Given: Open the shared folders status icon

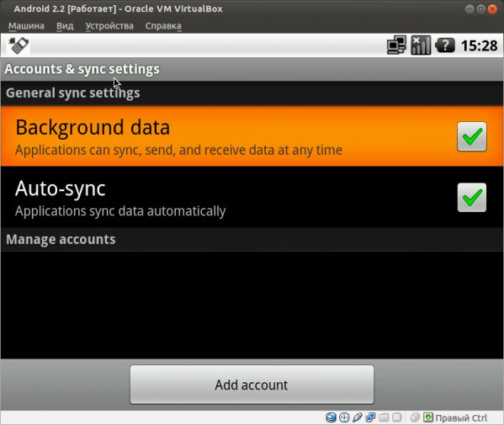Looking at the screenshot, I should click(x=384, y=417).
